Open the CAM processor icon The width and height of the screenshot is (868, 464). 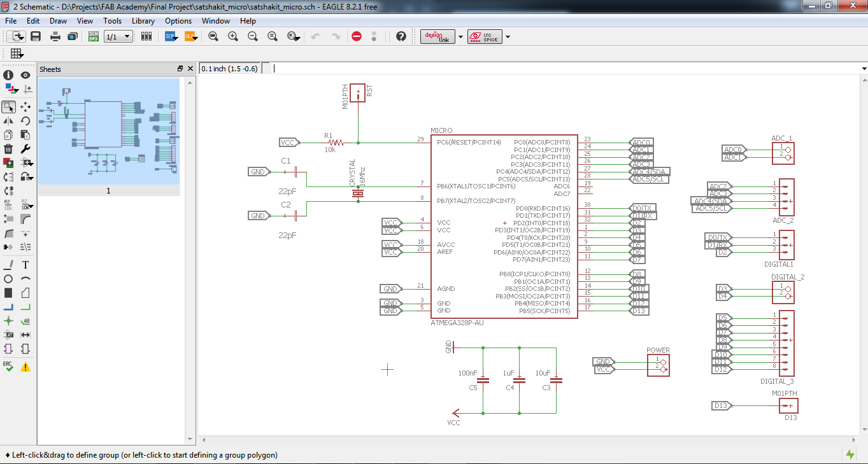73,36
